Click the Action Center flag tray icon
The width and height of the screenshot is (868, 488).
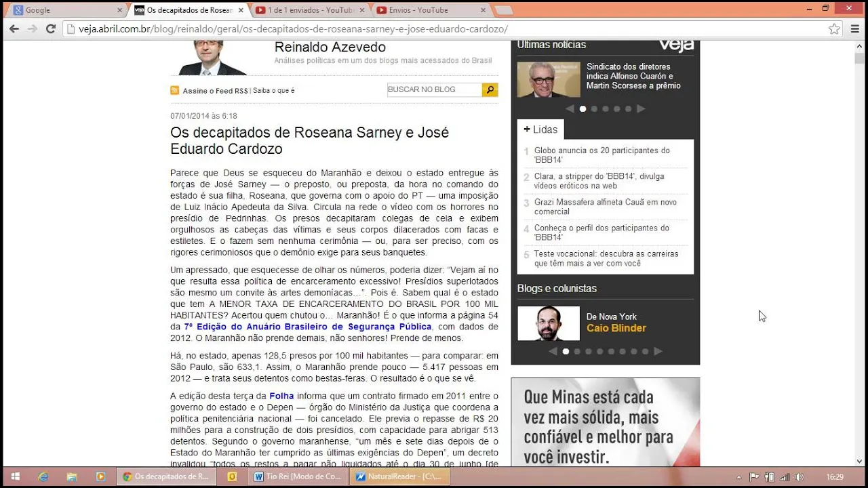(x=755, y=477)
